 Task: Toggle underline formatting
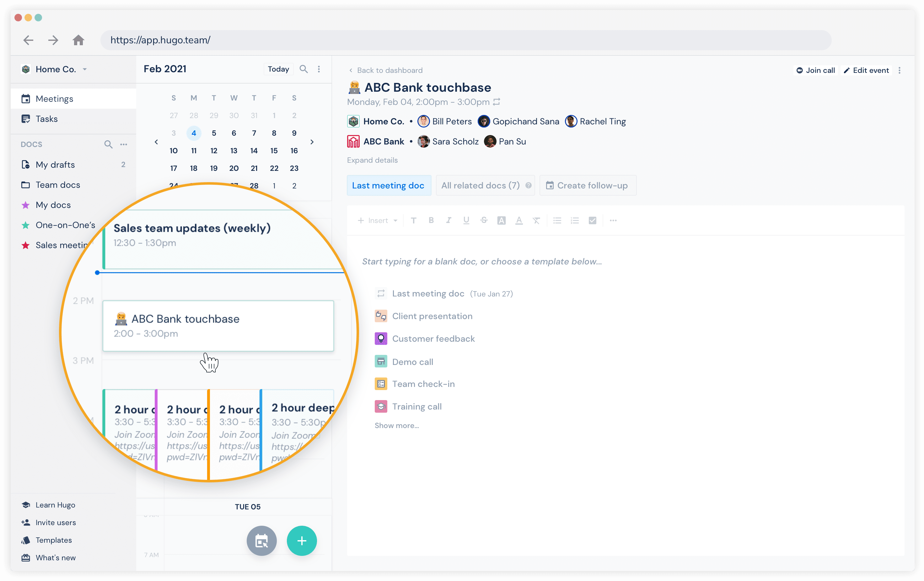click(466, 220)
